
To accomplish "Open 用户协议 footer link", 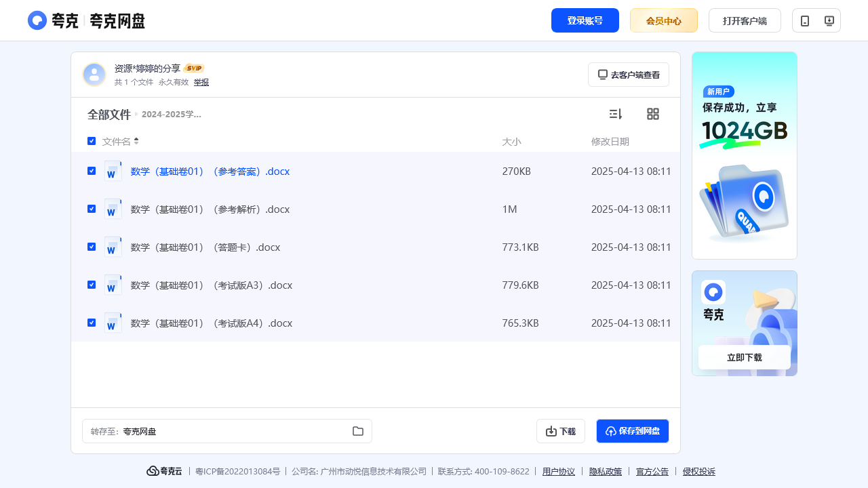I will pyautogui.click(x=559, y=472).
